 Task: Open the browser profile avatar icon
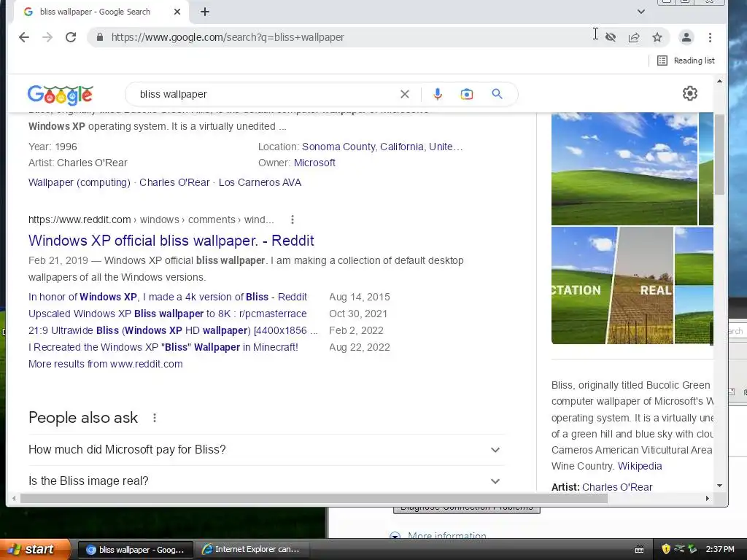click(686, 37)
